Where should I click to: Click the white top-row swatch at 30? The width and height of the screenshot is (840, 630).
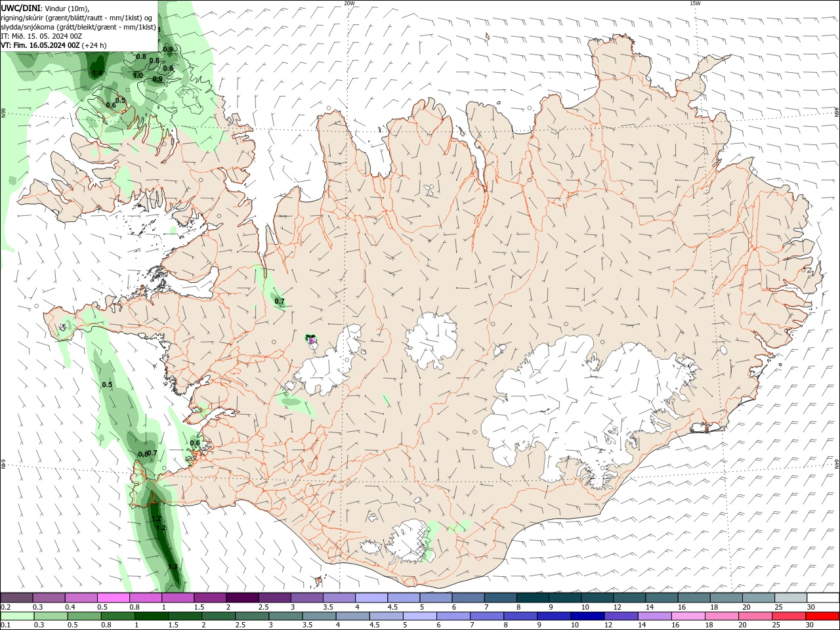point(822,597)
